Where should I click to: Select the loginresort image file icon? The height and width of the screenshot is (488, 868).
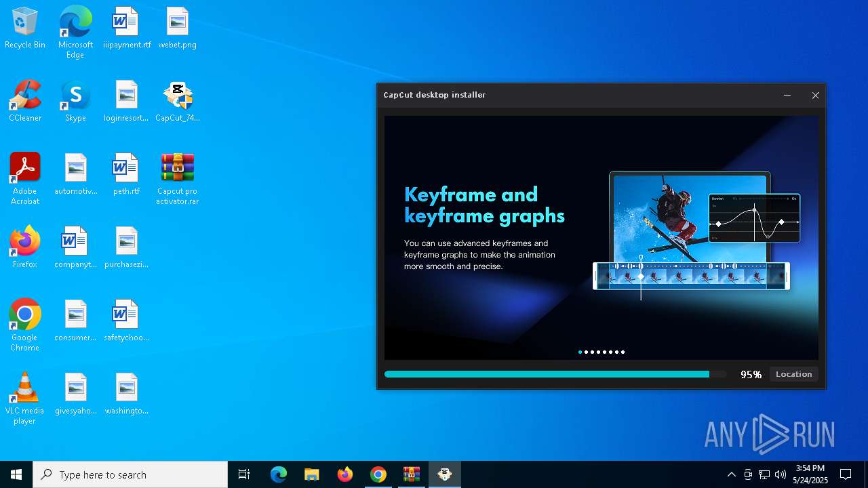click(126, 101)
